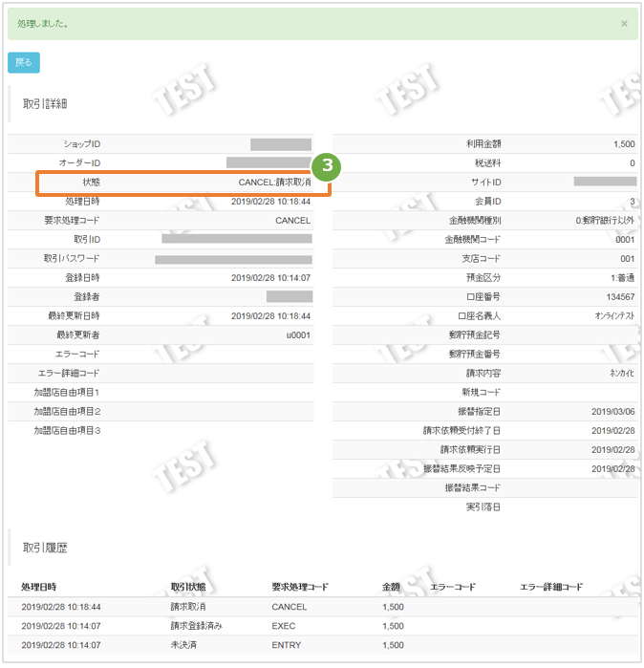Image resolution: width=644 pixels, height=668 pixels.
Task: Click the 最終更新者 value u0001
Action: click(x=298, y=335)
